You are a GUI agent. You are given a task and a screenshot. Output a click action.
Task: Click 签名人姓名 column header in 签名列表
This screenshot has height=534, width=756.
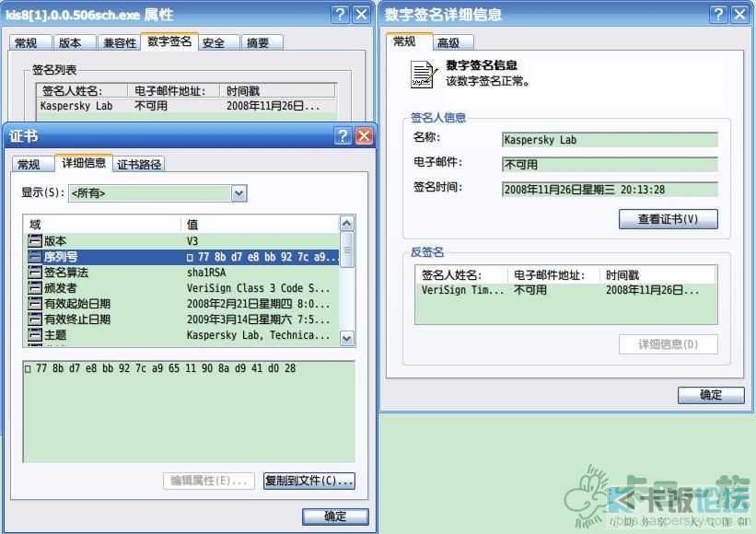click(x=82, y=90)
